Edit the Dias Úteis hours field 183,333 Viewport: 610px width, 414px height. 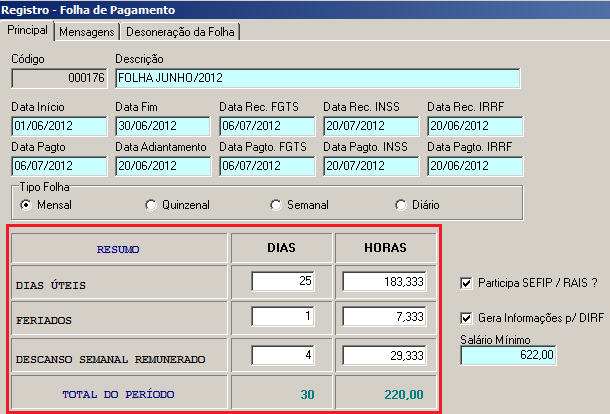point(384,281)
